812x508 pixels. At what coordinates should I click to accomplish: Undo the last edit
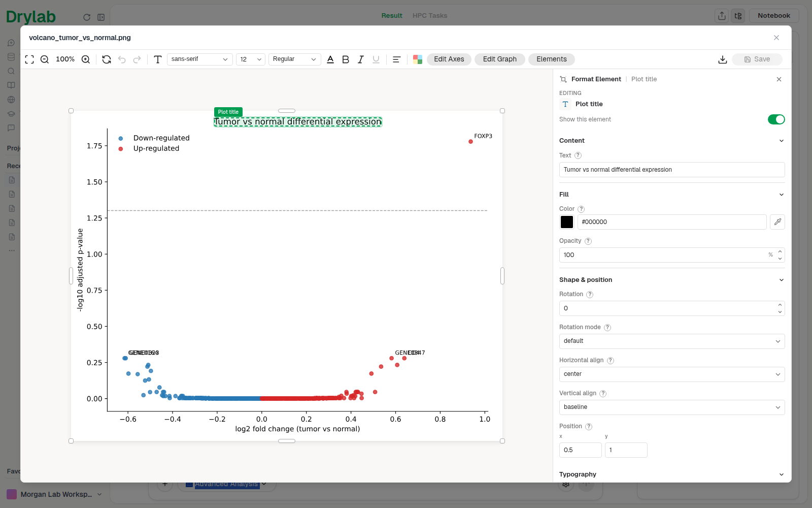point(122,59)
